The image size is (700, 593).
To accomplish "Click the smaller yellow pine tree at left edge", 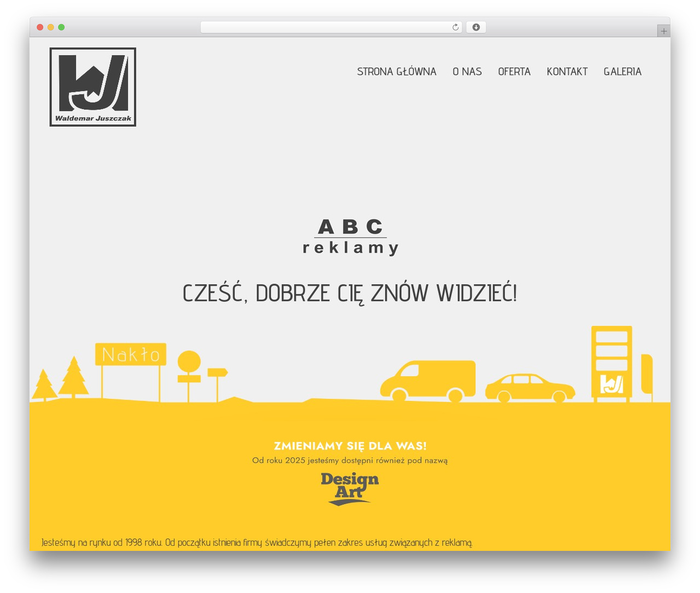I will [44, 385].
